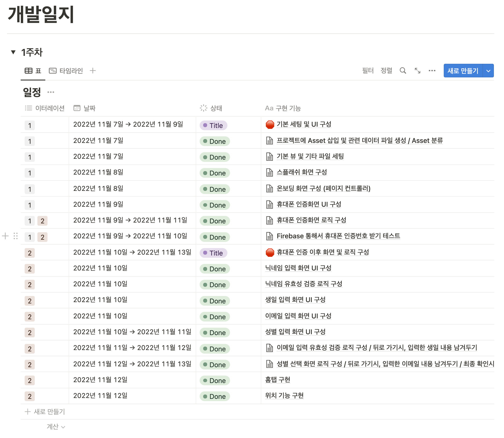
Task: Collapse the 1주차 toggle triangle
Action: 13,52
